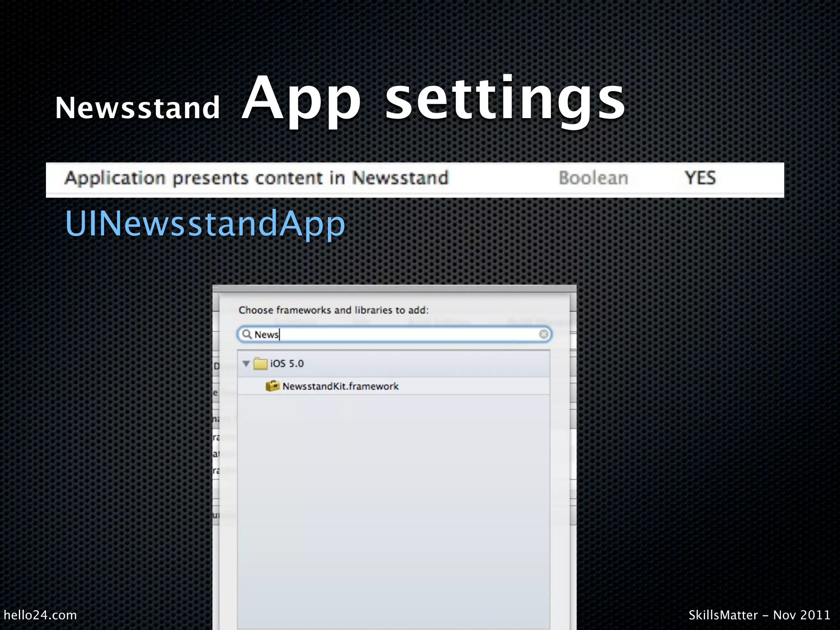
Task: Click the SkillsMatter – Nov 2011 footer text
Action: (x=760, y=615)
